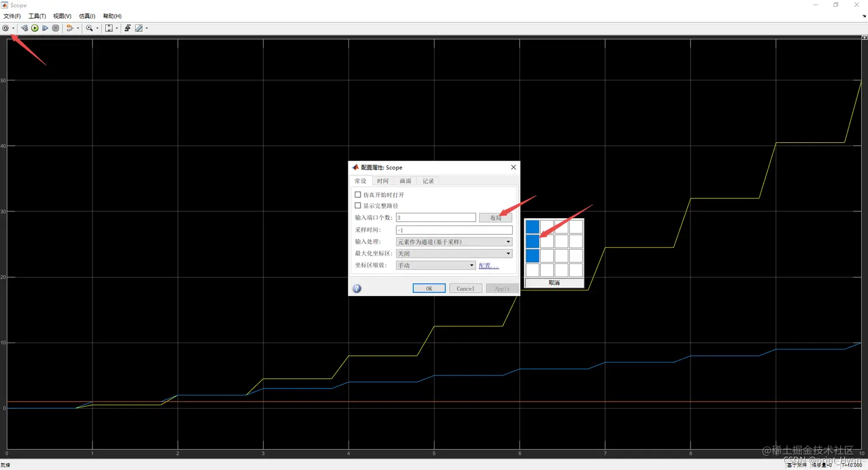
Task: Click the step forward icon
Action: click(45, 28)
